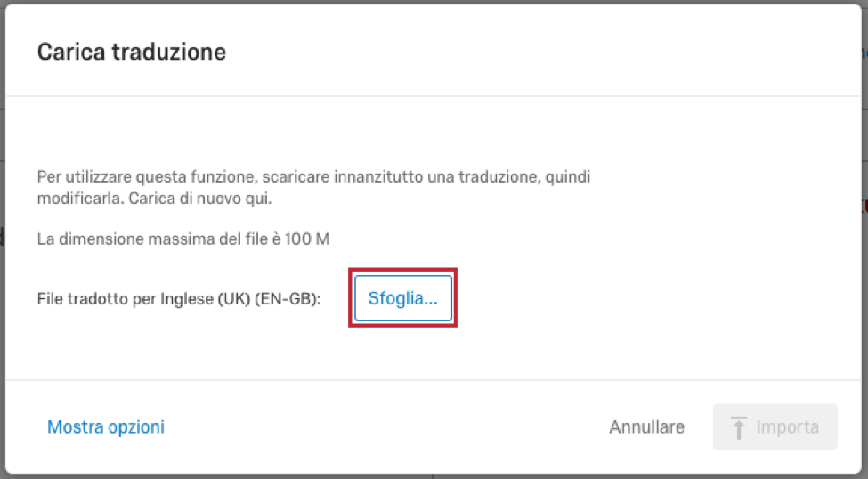Click the dimmed background above the dialog
Screen dimensions: 868x479
(x=434, y=2)
